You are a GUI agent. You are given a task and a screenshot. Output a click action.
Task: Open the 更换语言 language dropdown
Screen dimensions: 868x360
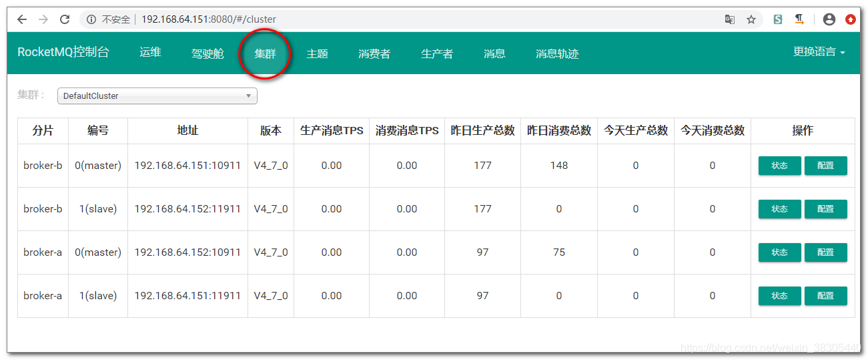click(x=819, y=52)
